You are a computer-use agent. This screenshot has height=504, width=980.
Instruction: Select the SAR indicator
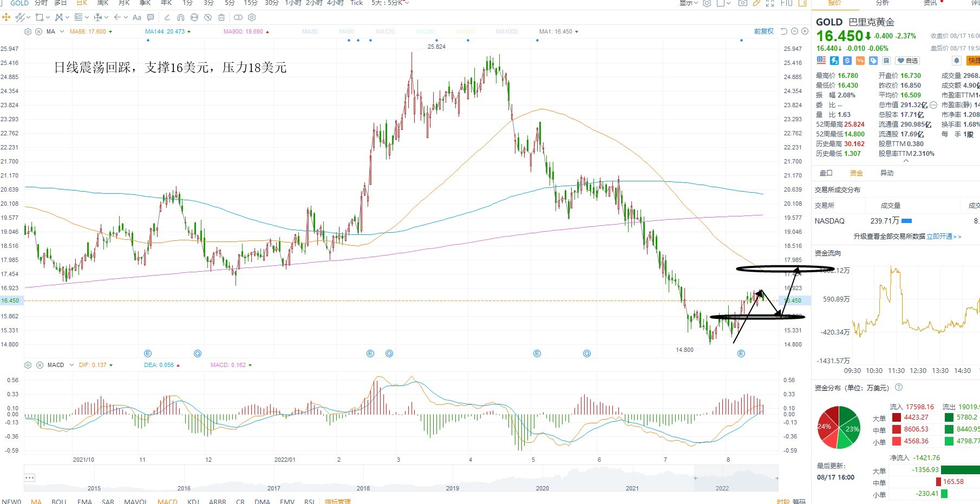coord(108,501)
